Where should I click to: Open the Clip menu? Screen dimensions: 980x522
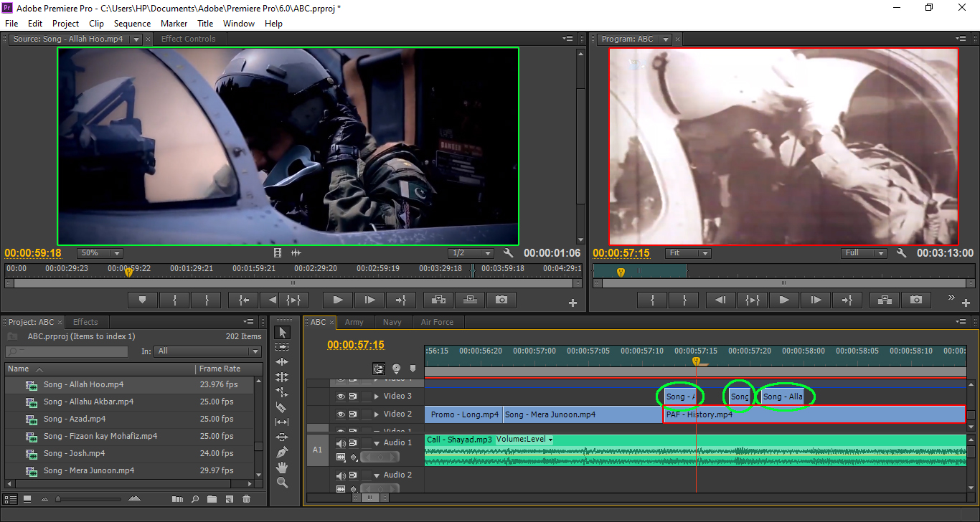click(x=96, y=24)
